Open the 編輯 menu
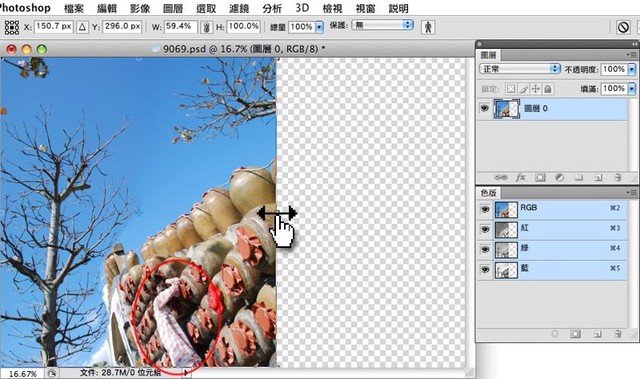The height and width of the screenshot is (379, 640). pyautogui.click(x=107, y=8)
